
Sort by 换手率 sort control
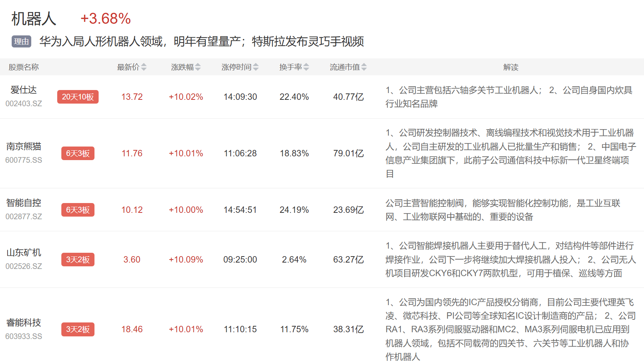point(307,67)
